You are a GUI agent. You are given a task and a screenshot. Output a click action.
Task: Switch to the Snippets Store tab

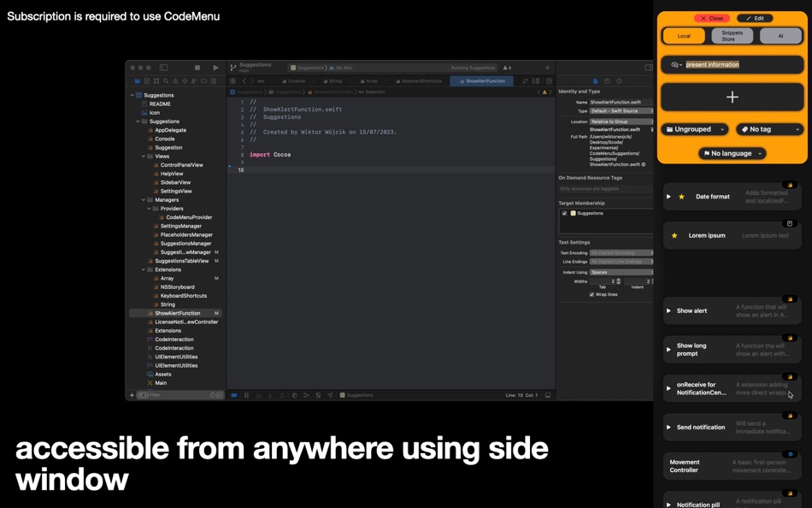(733, 36)
